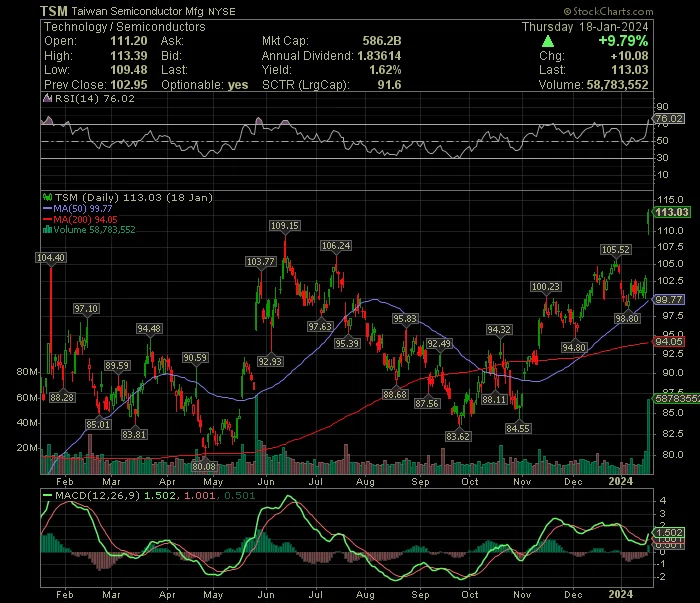The width and height of the screenshot is (700, 603).
Task: Click the 83.62 low price label
Action: pos(458,436)
